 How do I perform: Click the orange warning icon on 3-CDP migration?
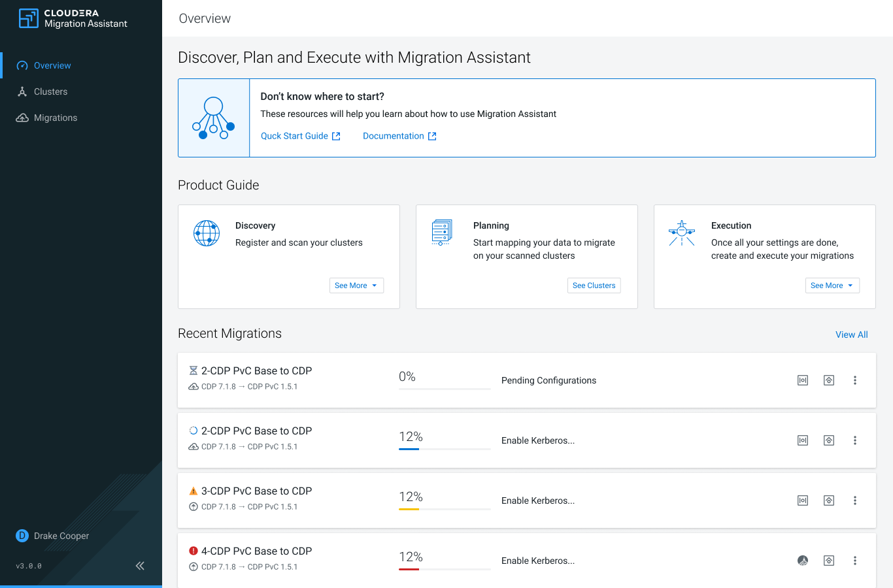193,491
